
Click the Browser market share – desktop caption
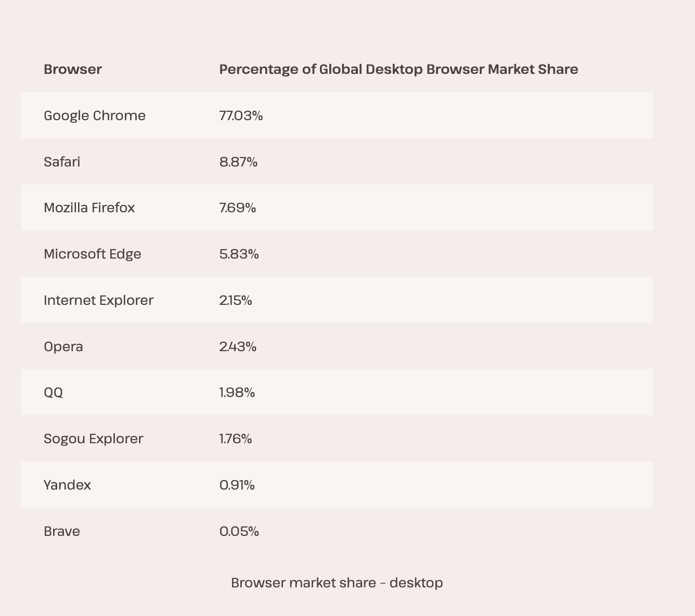click(337, 582)
